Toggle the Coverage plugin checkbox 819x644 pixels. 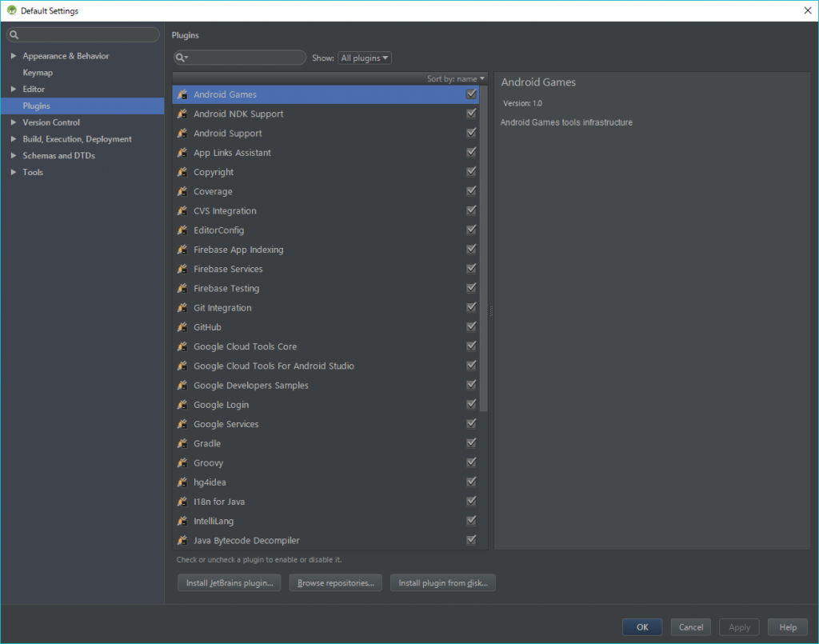click(x=471, y=190)
